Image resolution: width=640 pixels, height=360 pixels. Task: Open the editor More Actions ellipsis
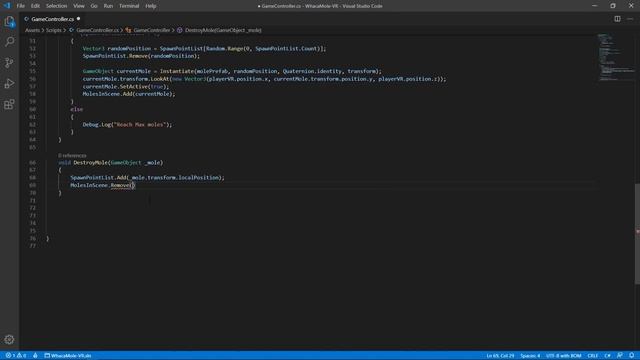point(630,19)
